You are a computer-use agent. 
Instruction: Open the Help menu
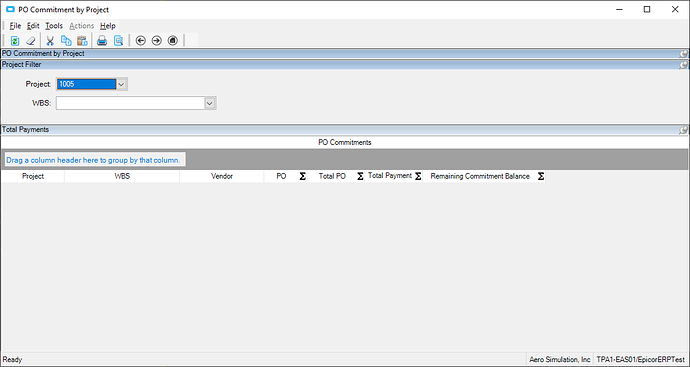[107, 26]
